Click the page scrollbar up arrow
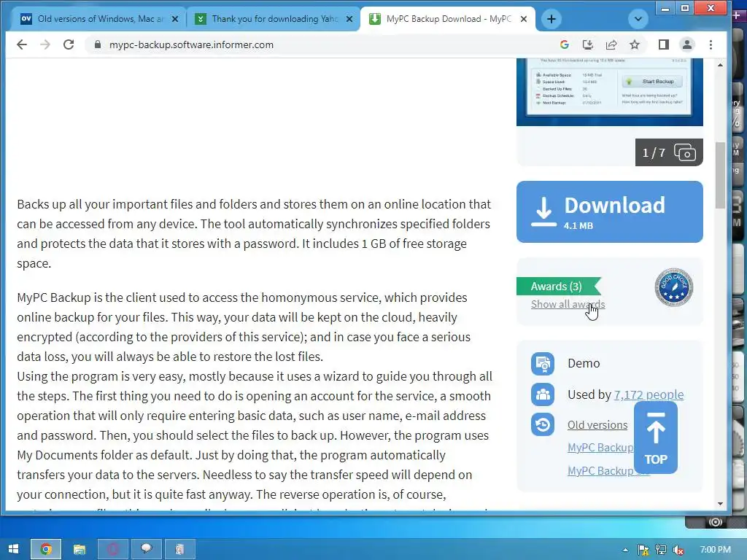The width and height of the screenshot is (747, 560). 720,65
